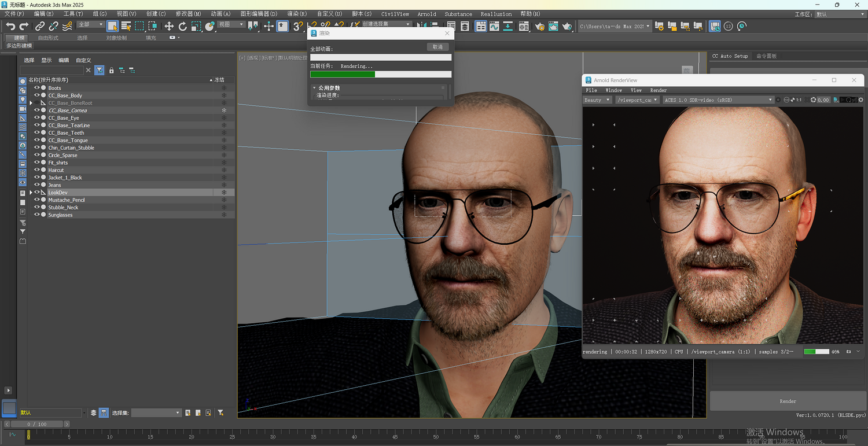Expand the LookDev tree node

pyautogui.click(x=31, y=192)
